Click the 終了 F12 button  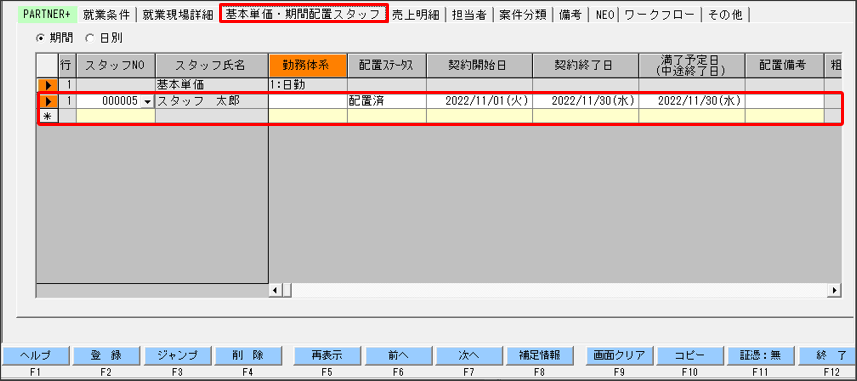pyautogui.click(x=828, y=355)
